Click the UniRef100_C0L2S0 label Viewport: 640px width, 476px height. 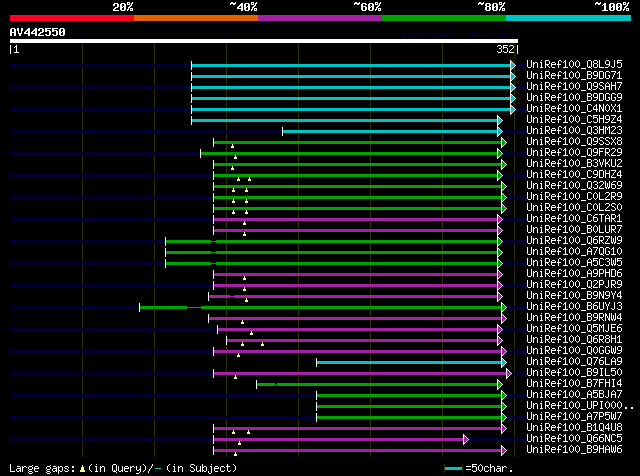(574, 208)
